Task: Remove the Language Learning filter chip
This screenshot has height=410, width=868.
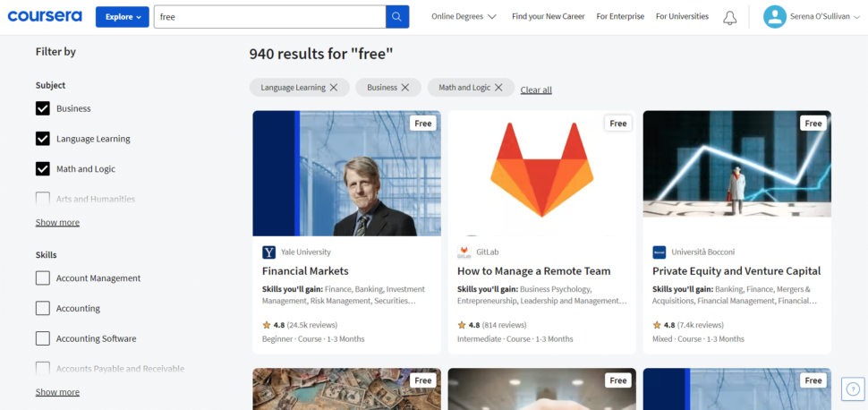Action: click(334, 88)
